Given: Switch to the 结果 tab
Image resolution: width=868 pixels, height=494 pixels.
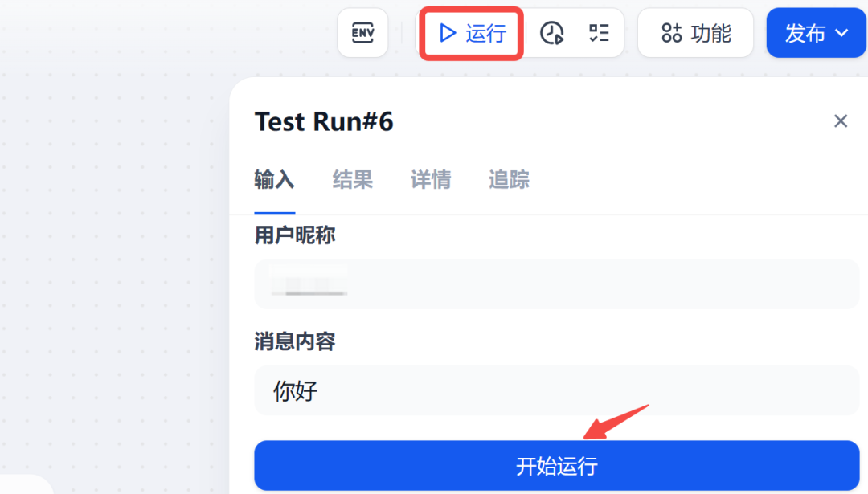Looking at the screenshot, I should point(353,180).
